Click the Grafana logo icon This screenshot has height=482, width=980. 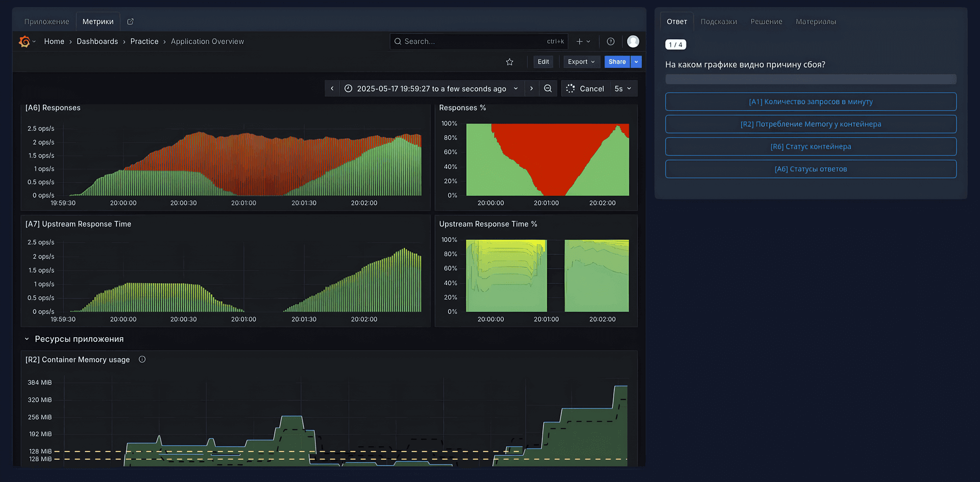point(24,41)
